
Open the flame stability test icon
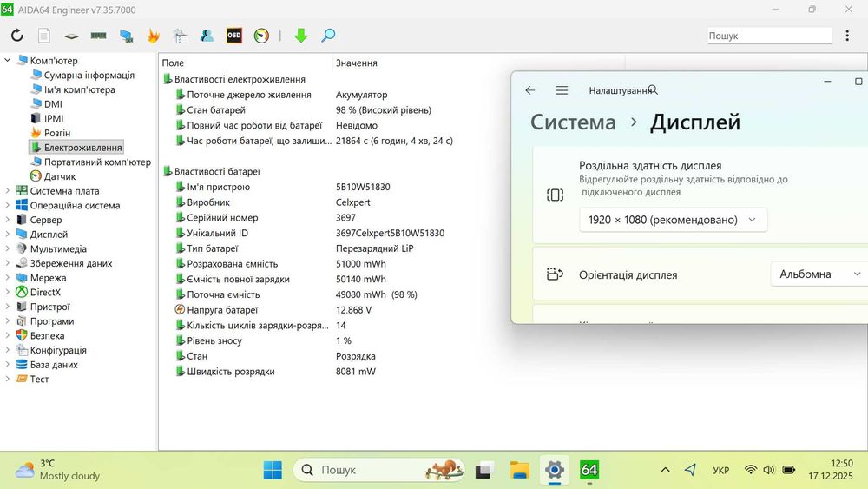pyautogui.click(x=153, y=36)
